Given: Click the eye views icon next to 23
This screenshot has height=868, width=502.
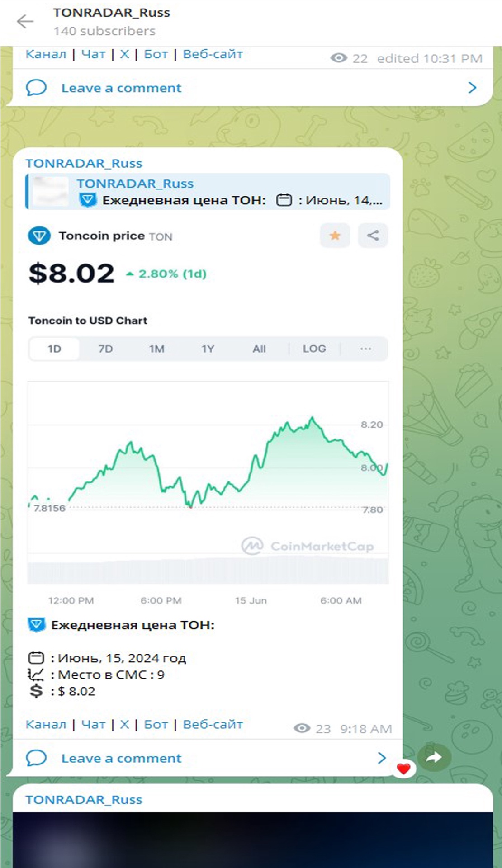Looking at the screenshot, I should pyautogui.click(x=302, y=728).
